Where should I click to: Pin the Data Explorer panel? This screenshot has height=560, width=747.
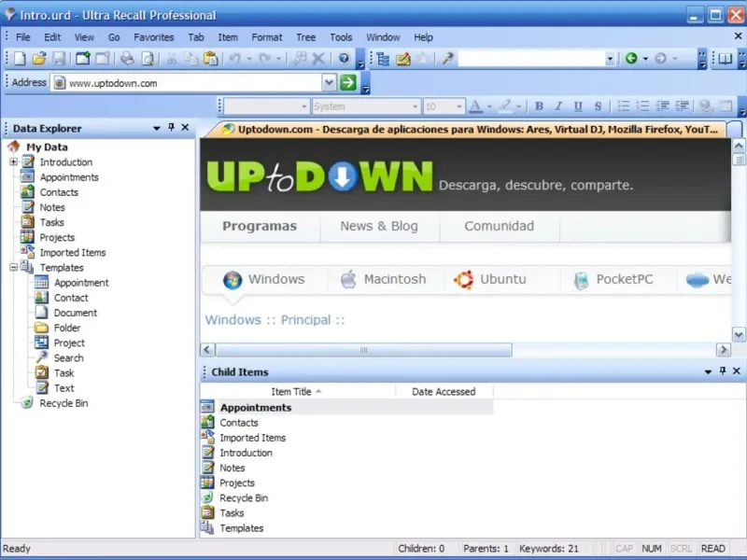[x=171, y=127]
